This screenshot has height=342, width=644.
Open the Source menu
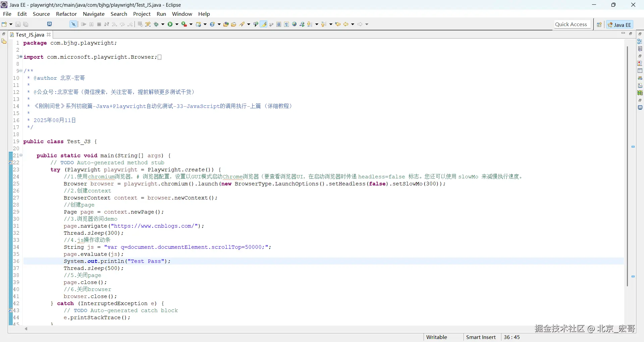coord(41,14)
